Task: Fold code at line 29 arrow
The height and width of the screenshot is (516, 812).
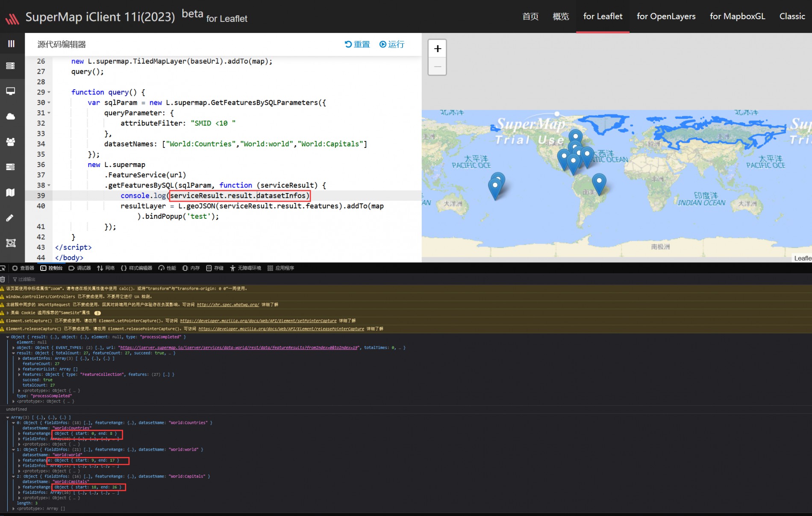Action: (x=49, y=92)
